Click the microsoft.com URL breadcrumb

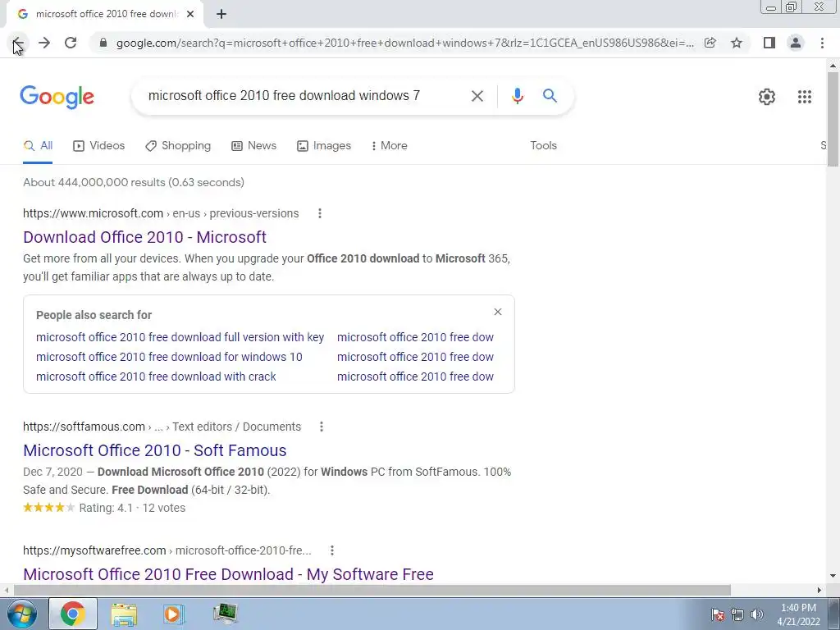pos(161,213)
